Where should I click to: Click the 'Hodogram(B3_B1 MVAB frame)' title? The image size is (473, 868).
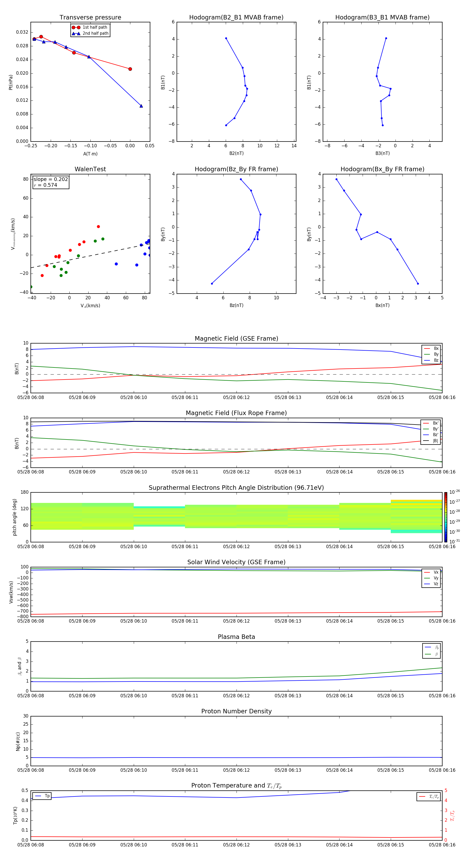(x=382, y=18)
